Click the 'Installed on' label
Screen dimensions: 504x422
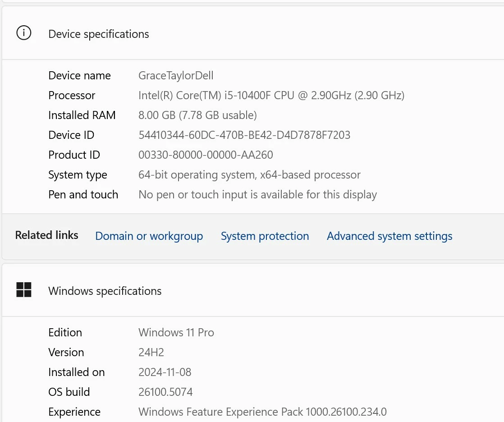[77, 372]
